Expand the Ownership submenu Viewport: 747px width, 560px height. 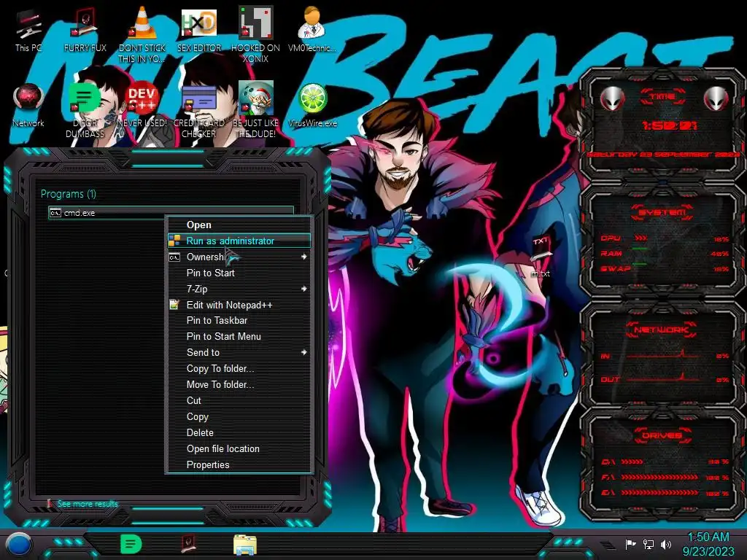point(239,257)
